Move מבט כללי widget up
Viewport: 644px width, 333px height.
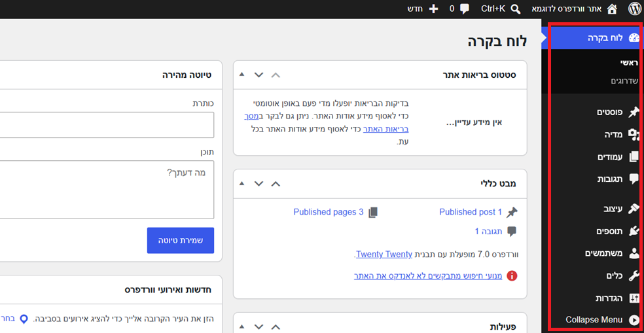coord(276,184)
